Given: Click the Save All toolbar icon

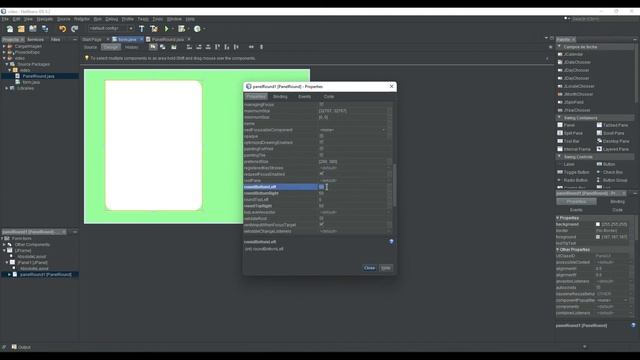Looking at the screenshot, I should [44, 29].
